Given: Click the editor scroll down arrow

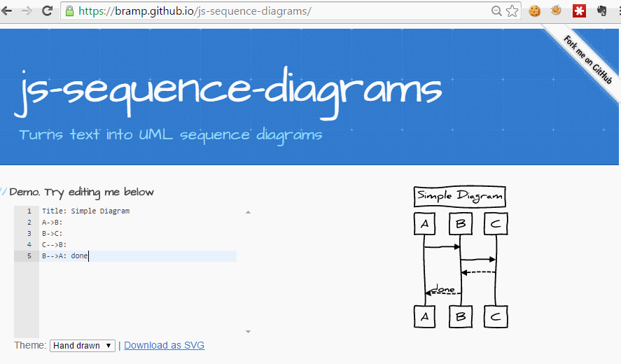Looking at the screenshot, I should [x=248, y=332].
